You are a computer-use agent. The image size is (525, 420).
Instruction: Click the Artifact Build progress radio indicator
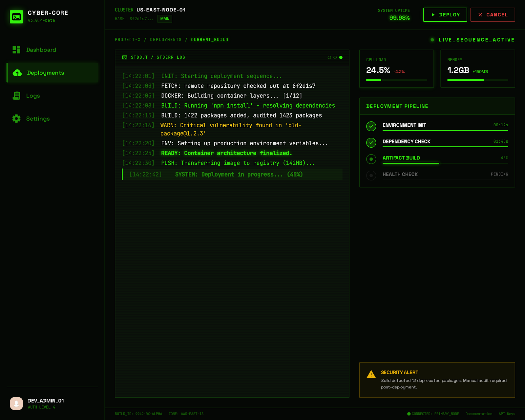coord(371,159)
